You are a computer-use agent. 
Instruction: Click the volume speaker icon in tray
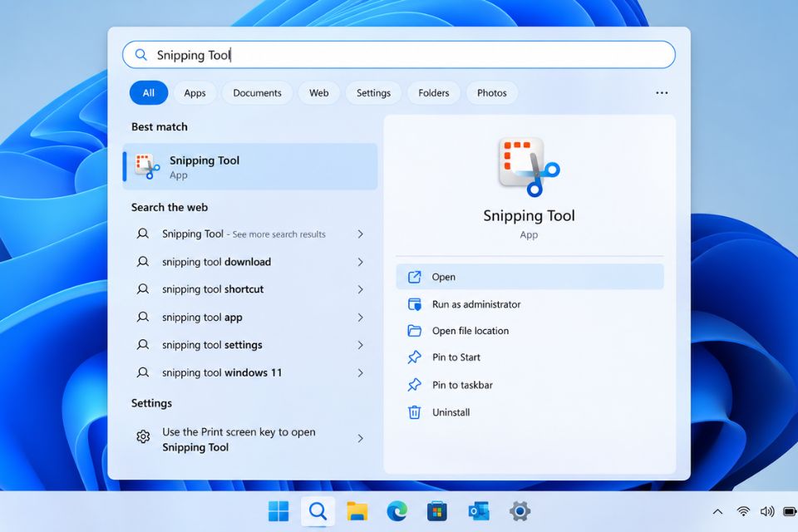tap(767, 511)
